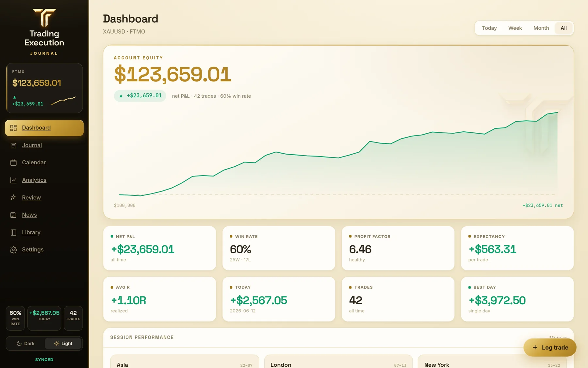
Task: Open the Best Day +$3,972.50 card
Action: 517,299
